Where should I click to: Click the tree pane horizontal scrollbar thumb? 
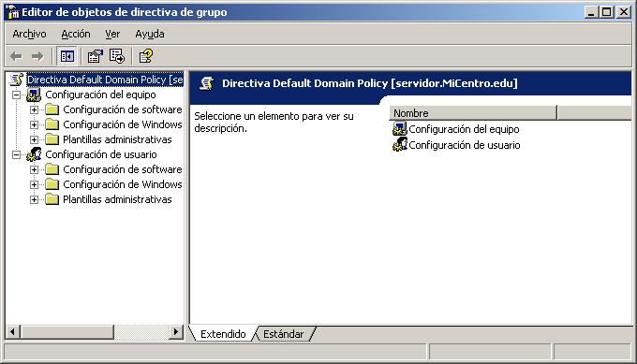(x=67, y=332)
